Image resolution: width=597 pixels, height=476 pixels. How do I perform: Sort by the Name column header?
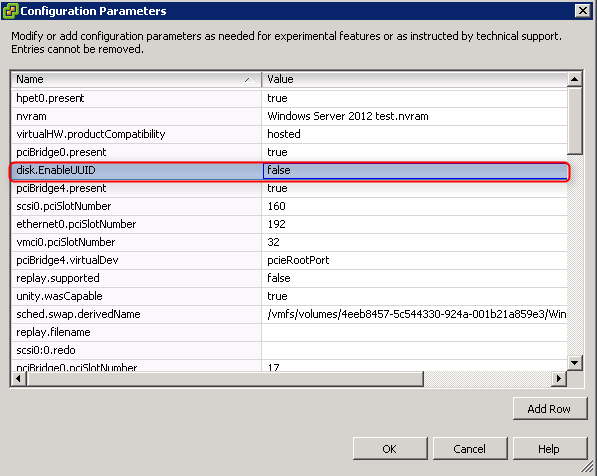point(136,79)
